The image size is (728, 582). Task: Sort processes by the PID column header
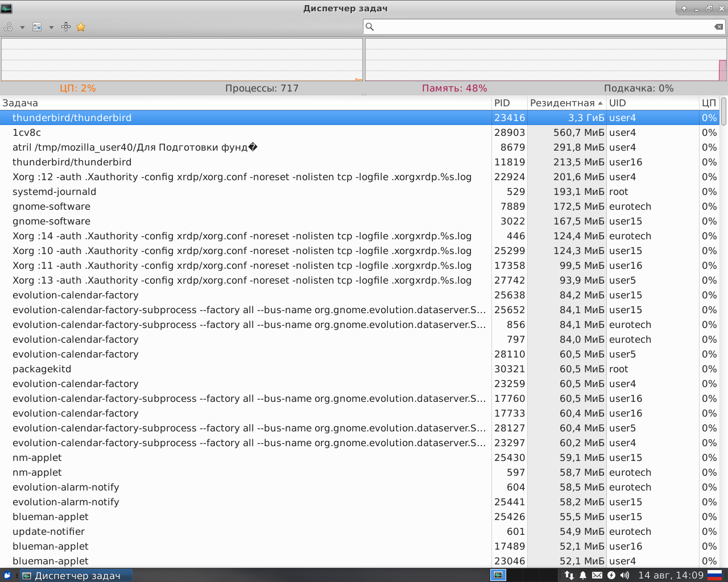click(510, 103)
